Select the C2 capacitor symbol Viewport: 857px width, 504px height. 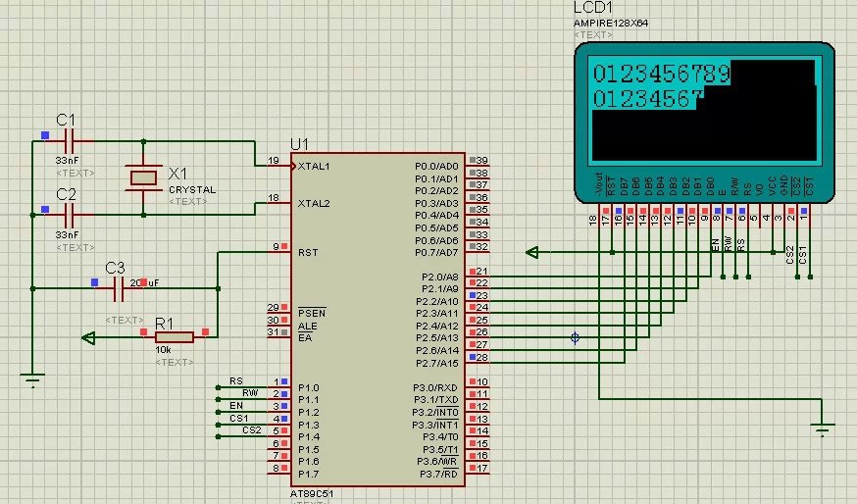coord(69,211)
